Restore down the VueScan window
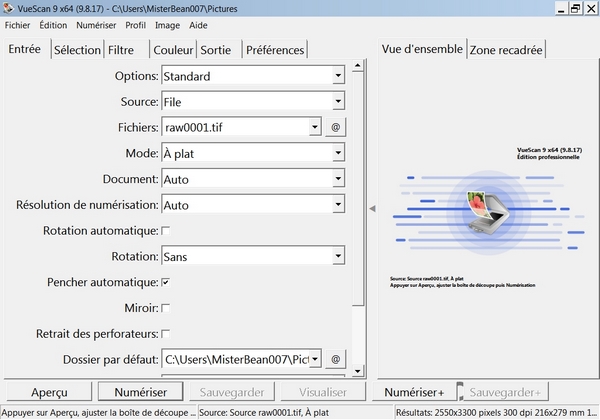600x420 pixels. click(x=576, y=8)
